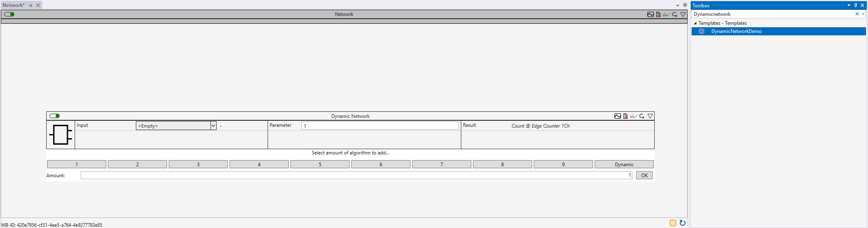The width and height of the screenshot is (868, 228).
Task: Add 1 algorithm with button 1
Action: pos(77,164)
